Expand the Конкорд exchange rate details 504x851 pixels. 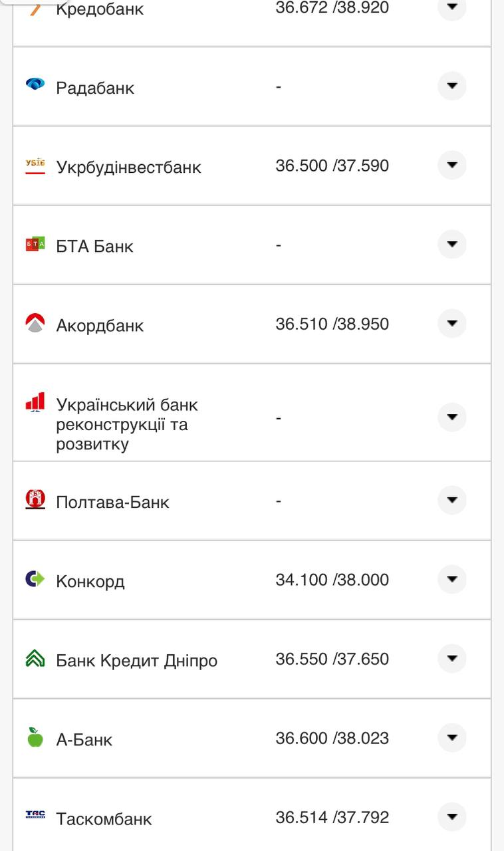pos(452,579)
